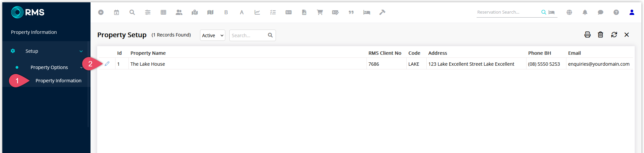
Task: Collapse the Setup menu chevron
Action: coord(81,51)
